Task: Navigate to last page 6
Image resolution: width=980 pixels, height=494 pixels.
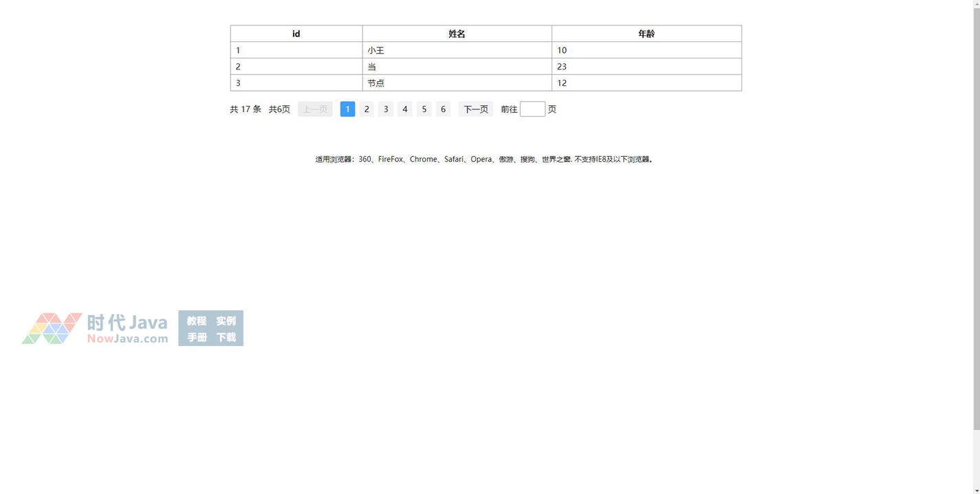Action: click(x=444, y=109)
